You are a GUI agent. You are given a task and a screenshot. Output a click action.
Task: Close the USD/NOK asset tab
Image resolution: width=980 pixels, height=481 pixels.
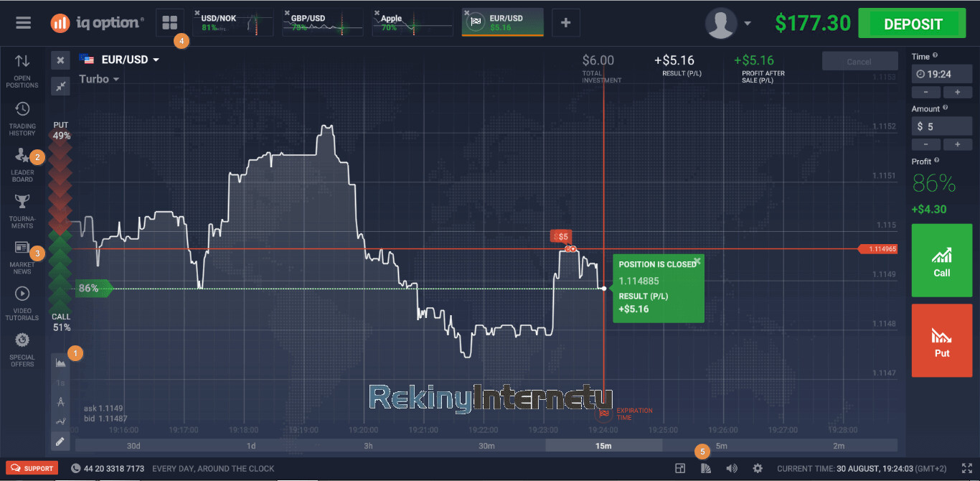pyautogui.click(x=197, y=13)
